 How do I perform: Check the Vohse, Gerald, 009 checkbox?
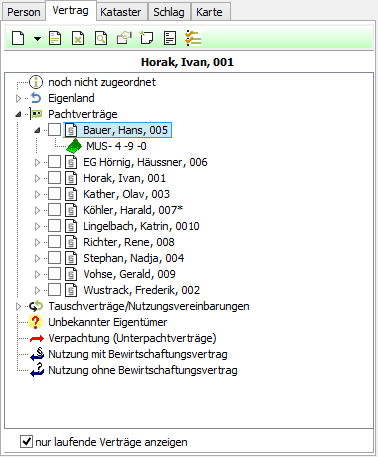point(54,274)
